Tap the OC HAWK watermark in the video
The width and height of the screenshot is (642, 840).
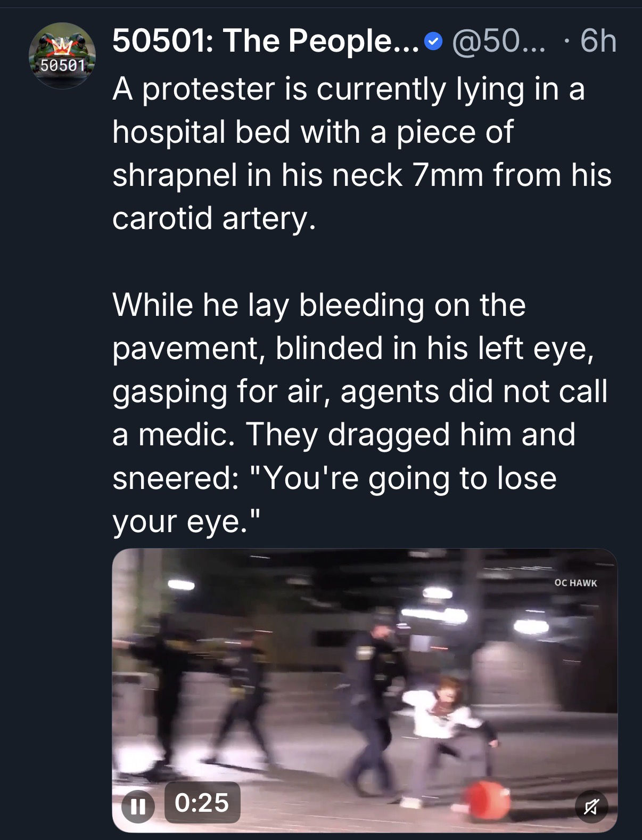(575, 583)
